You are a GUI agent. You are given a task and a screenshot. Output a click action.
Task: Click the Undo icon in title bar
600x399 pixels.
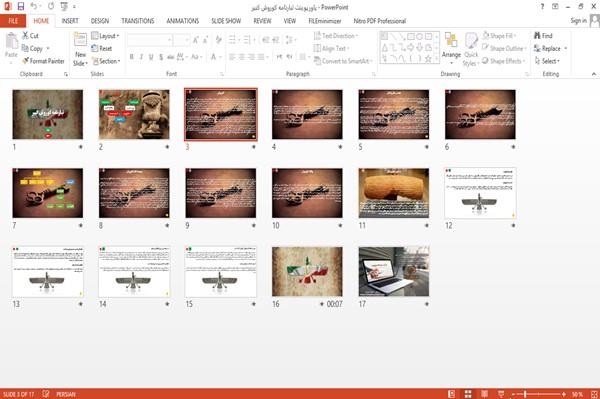(x=34, y=6)
